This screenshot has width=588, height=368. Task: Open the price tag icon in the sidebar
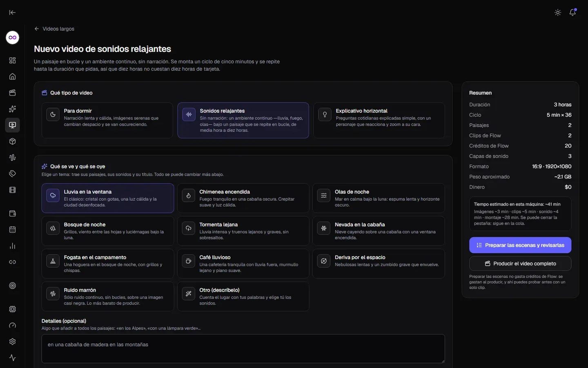click(x=13, y=174)
